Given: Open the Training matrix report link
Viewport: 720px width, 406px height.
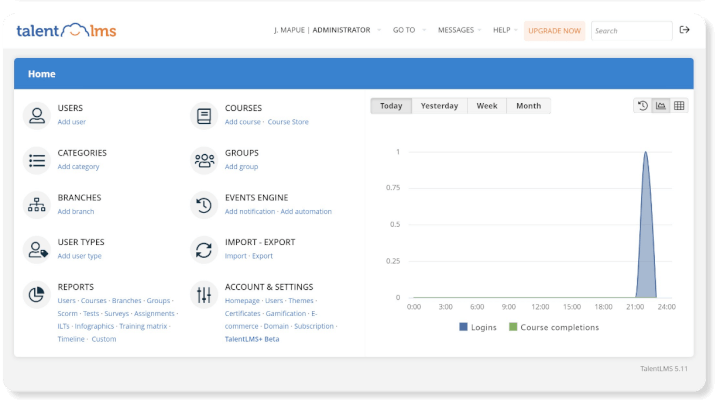Looking at the screenshot, I should coord(143,326).
